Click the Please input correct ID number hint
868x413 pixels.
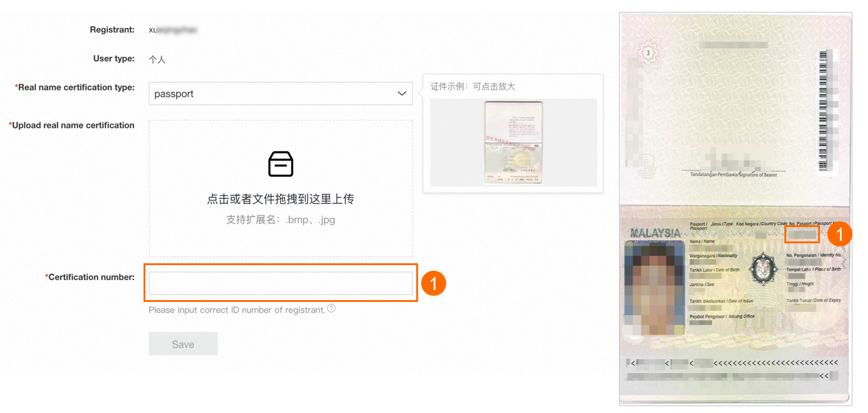(x=237, y=309)
